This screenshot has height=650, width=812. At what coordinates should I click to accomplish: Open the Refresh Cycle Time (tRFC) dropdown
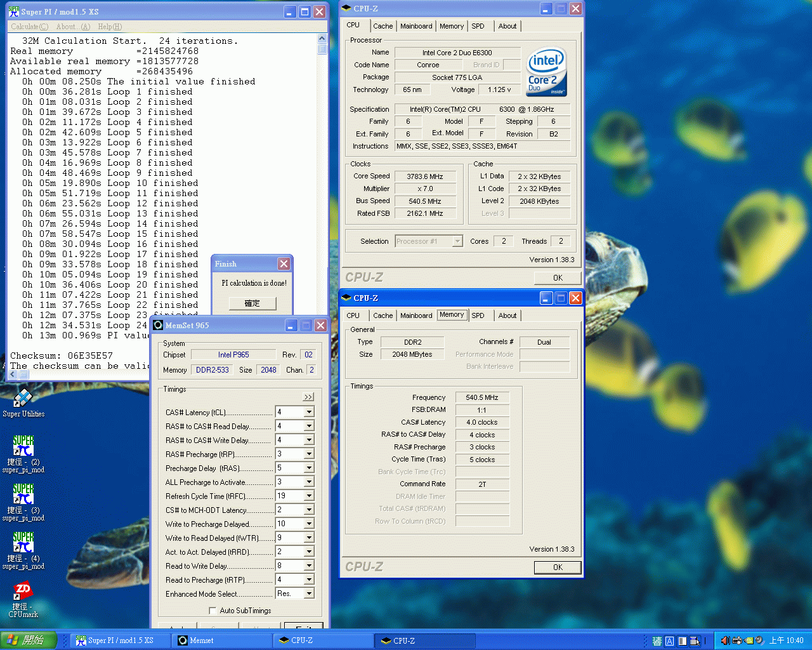coord(309,496)
